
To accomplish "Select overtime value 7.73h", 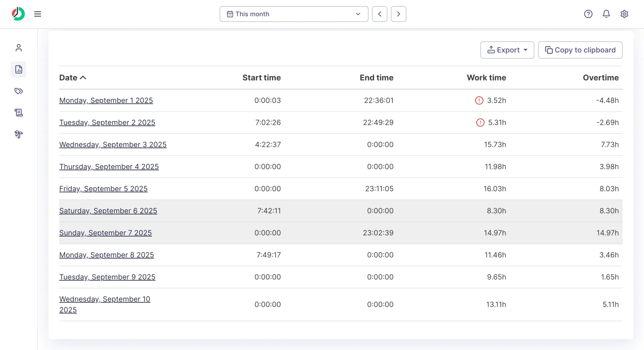I will (610, 145).
